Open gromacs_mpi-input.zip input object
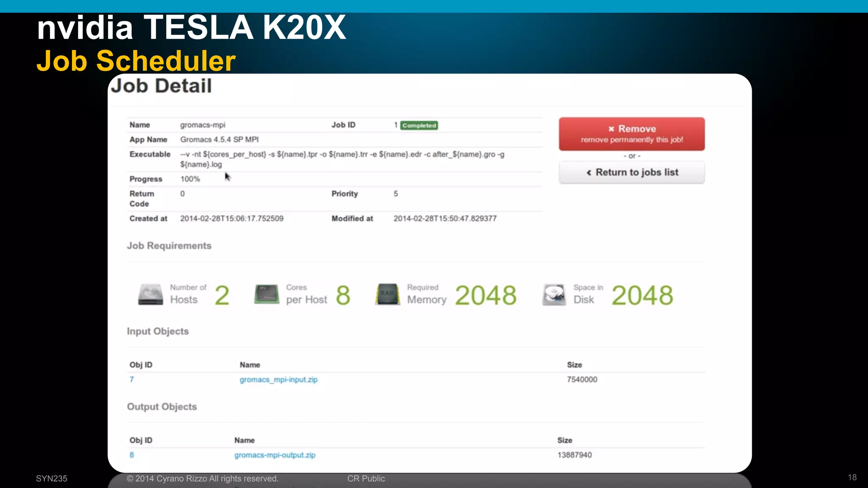Image resolution: width=868 pixels, height=488 pixels. pos(278,380)
